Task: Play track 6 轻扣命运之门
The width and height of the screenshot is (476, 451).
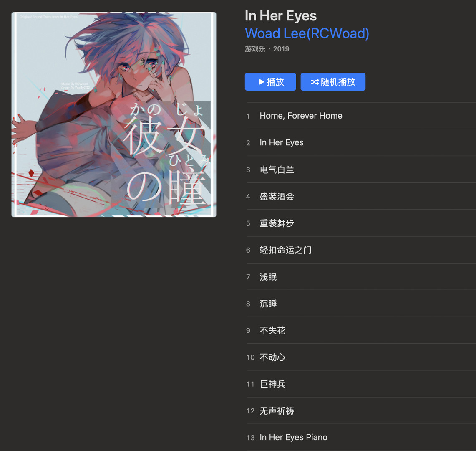Action: tap(286, 250)
